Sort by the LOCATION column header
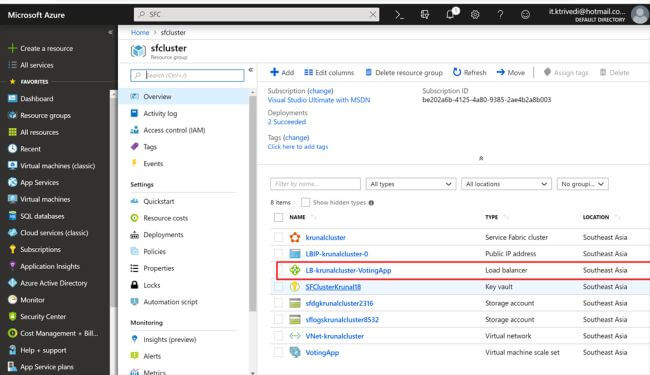650x375 pixels. click(x=596, y=217)
